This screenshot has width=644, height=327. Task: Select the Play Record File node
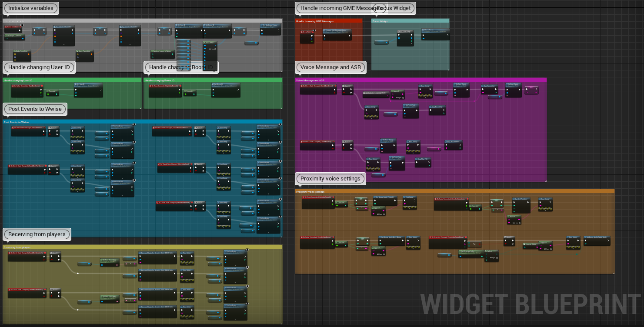[453, 142]
